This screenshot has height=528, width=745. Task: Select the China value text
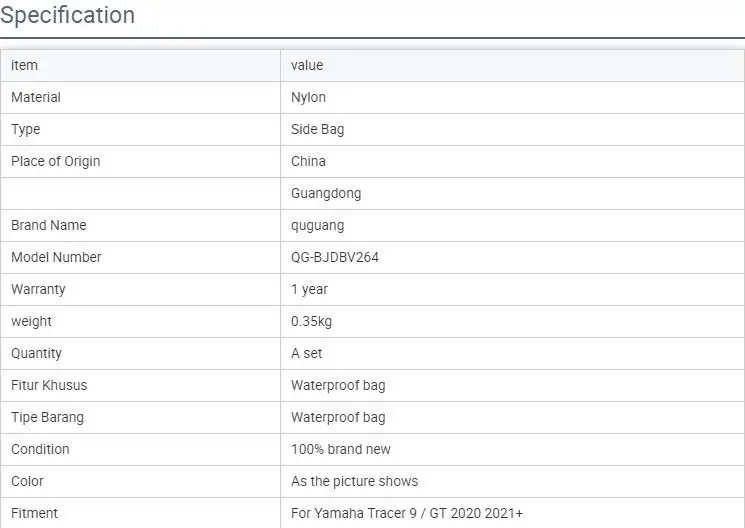pyautogui.click(x=308, y=161)
